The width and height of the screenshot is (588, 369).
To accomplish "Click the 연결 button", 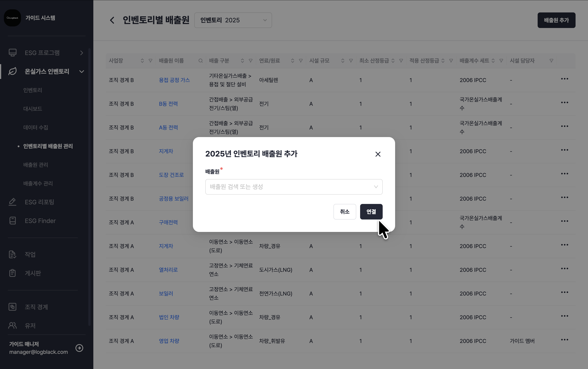I will [x=371, y=212].
